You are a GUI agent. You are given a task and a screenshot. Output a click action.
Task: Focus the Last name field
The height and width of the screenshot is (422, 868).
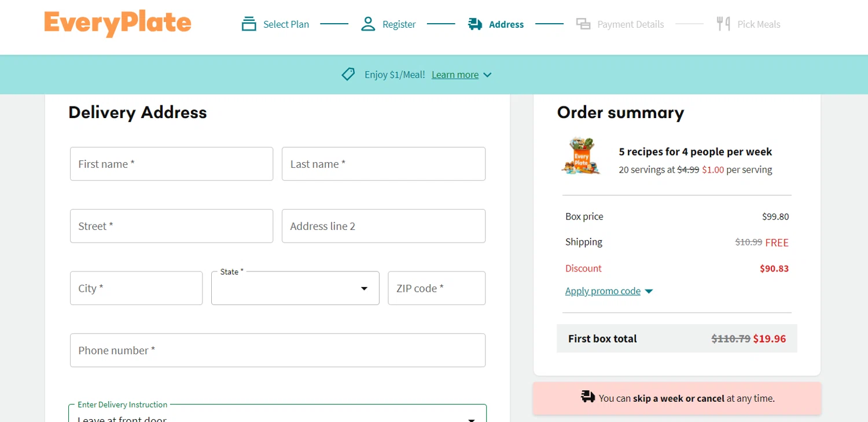pyautogui.click(x=384, y=164)
